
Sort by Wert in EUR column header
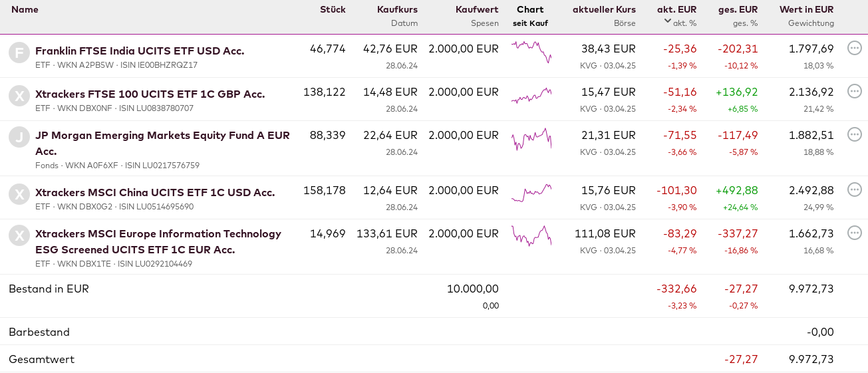pos(806,9)
